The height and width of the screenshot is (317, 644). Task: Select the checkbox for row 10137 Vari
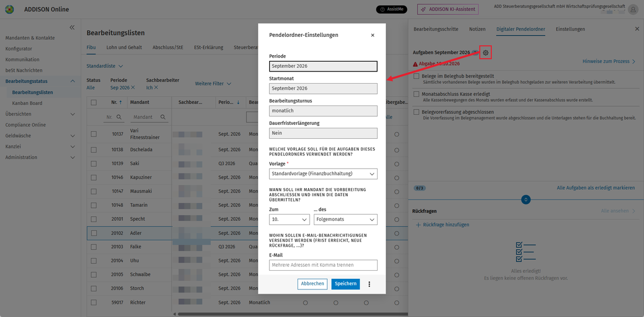tap(94, 134)
